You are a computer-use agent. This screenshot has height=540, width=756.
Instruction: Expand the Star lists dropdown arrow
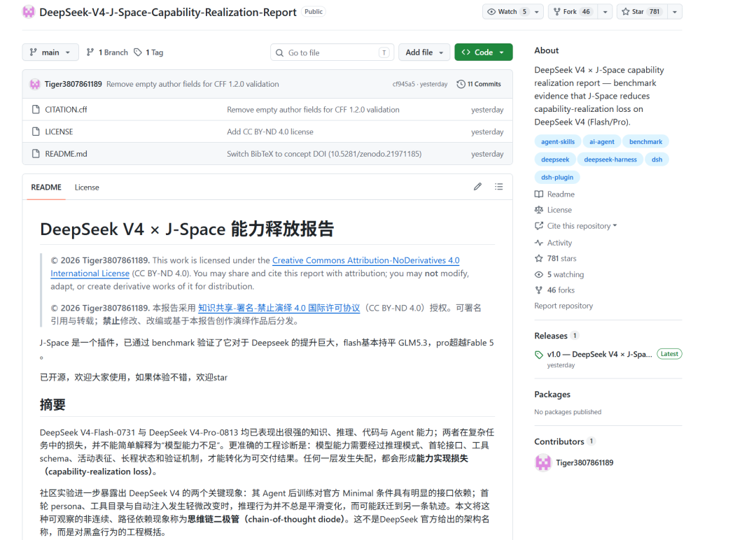click(x=675, y=12)
